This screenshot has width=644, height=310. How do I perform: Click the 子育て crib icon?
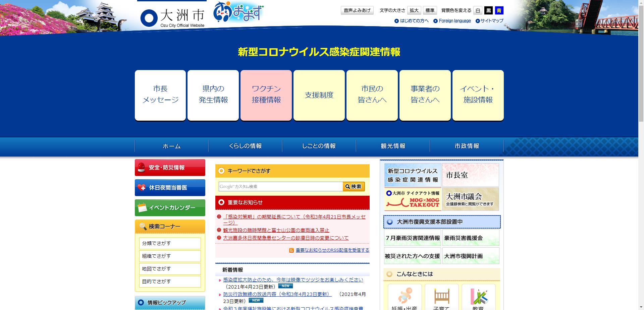(x=442, y=296)
